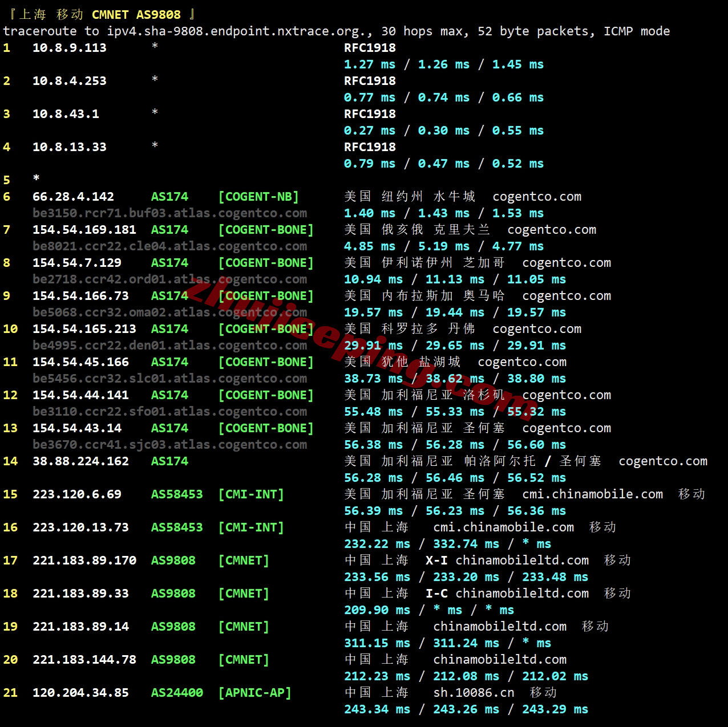Click CMI-INT label on hop 16
This screenshot has height=727, width=728.
pos(251,527)
